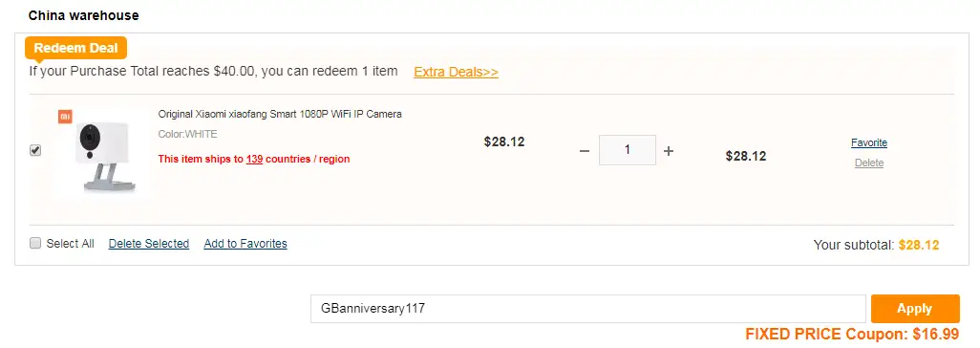This screenshot has width=980, height=348.
Task: Tick the Select All checkbox
Action: click(x=35, y=243)
